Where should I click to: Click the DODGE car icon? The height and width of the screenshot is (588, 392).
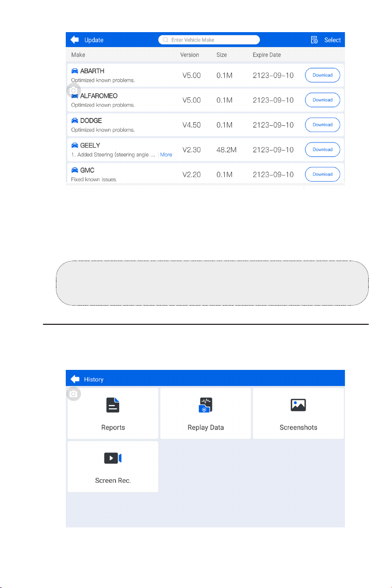coord(75,120)
